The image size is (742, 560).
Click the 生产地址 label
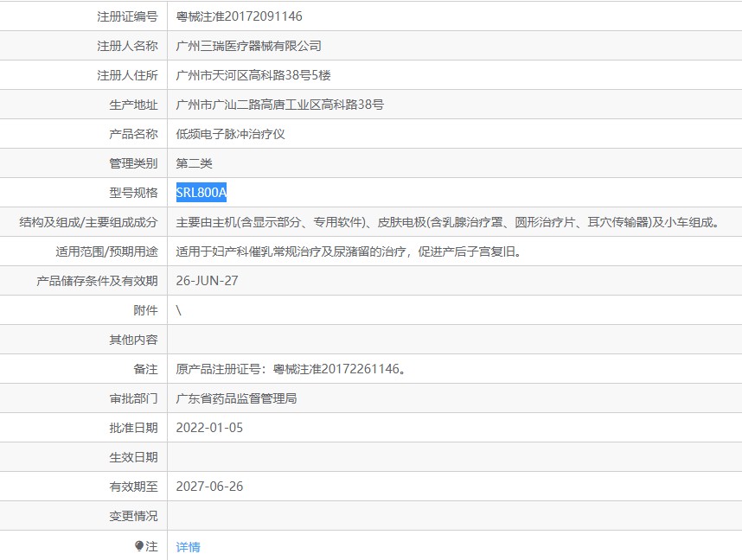[x=133, y=105]
